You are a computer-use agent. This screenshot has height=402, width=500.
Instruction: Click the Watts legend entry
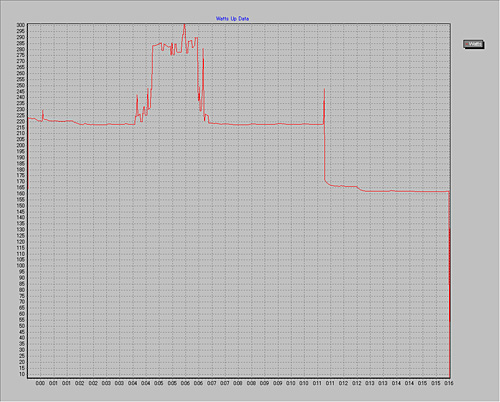point(474,44)
